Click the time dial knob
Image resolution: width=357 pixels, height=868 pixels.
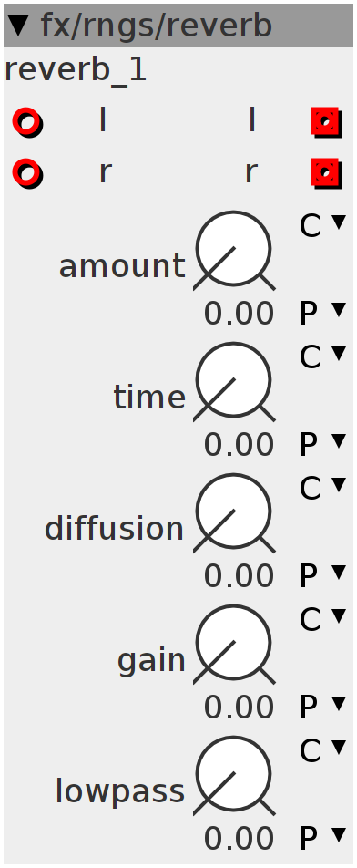[x=234, y=382]
